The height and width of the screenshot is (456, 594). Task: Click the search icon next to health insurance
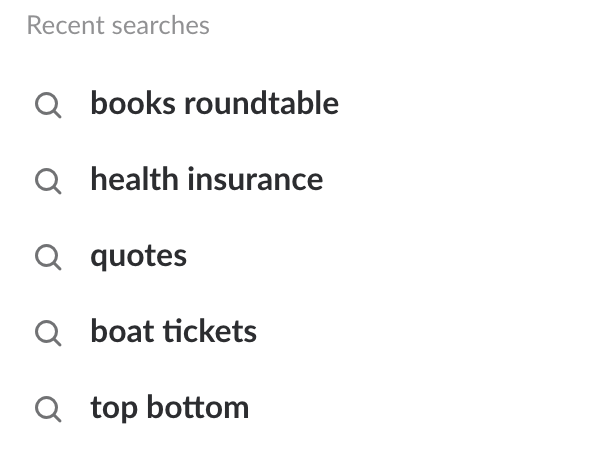coord(48,181)
